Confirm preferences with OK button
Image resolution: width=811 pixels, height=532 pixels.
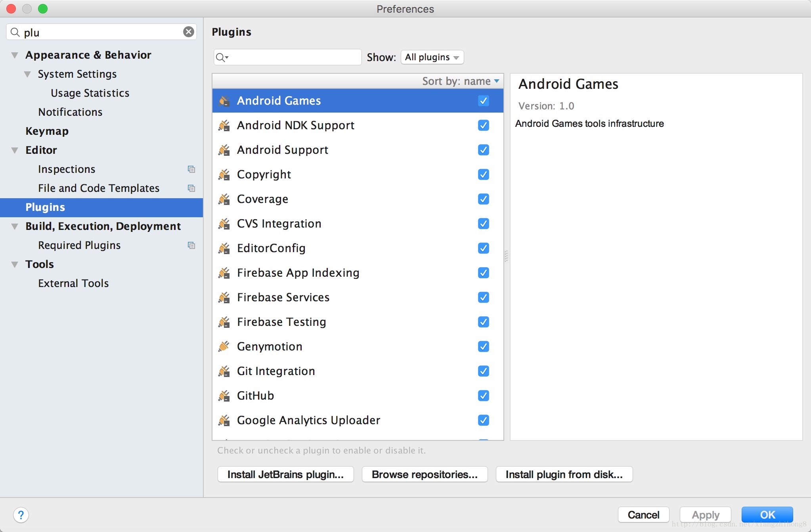[767, 515]
